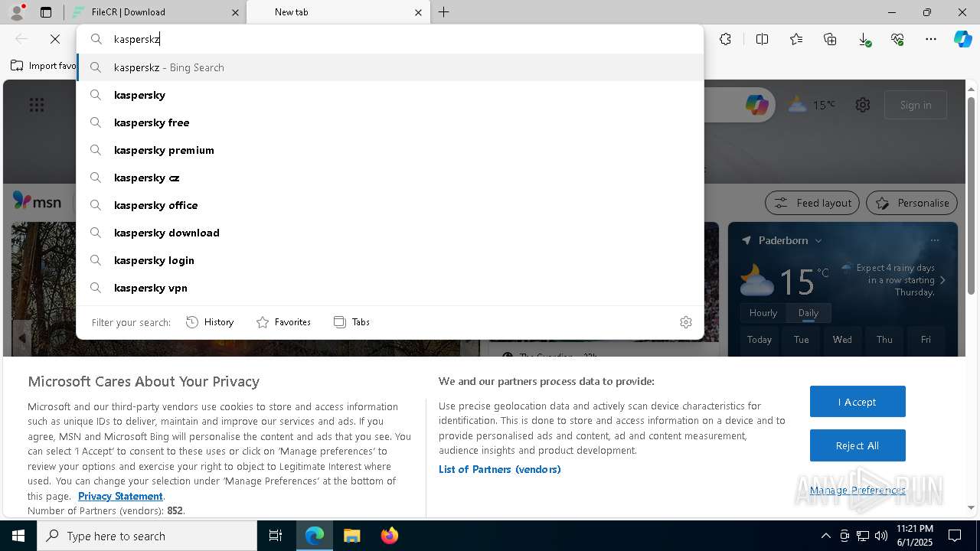Open the system volume icon
This screenshot has height=551, width=980.
pyautogui.click(x=881, y=536)
